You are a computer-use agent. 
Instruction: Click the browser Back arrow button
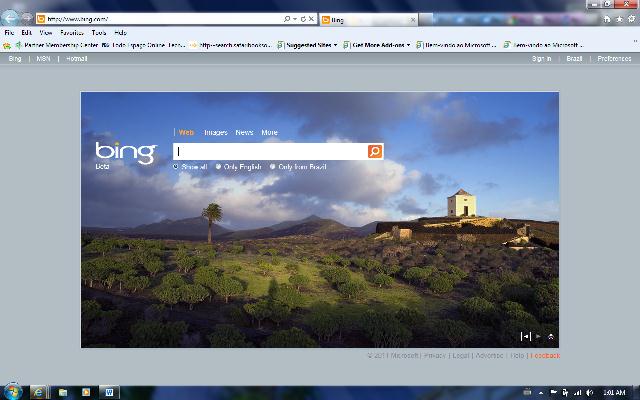(11, 18)
